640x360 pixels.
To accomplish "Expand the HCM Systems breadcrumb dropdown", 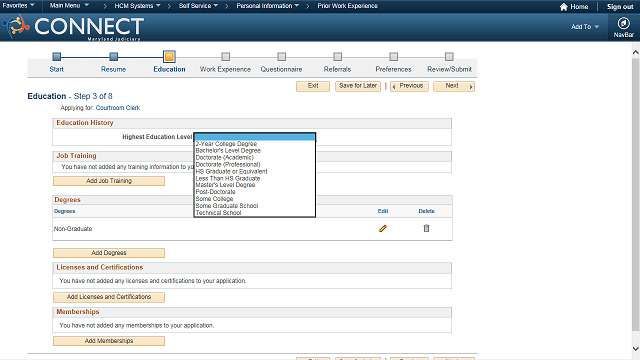I will [137, 6].
